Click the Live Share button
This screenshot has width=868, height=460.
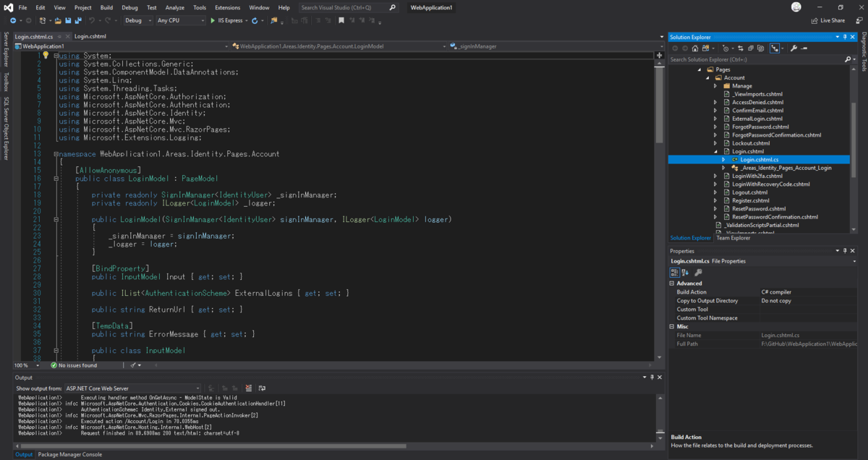click(828, 20)
